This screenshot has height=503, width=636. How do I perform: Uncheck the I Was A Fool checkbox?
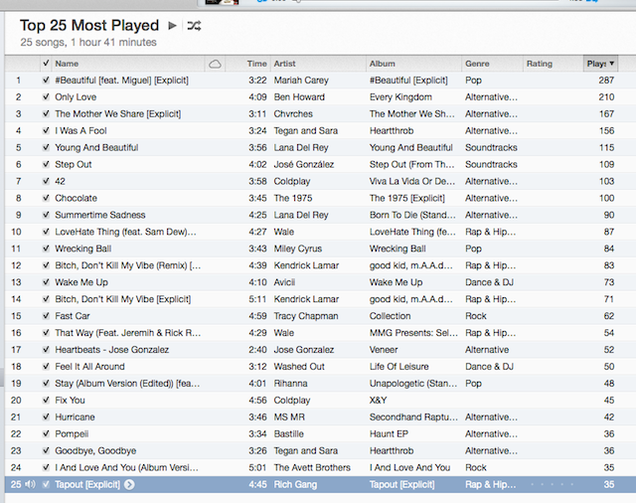click(46, 131)
